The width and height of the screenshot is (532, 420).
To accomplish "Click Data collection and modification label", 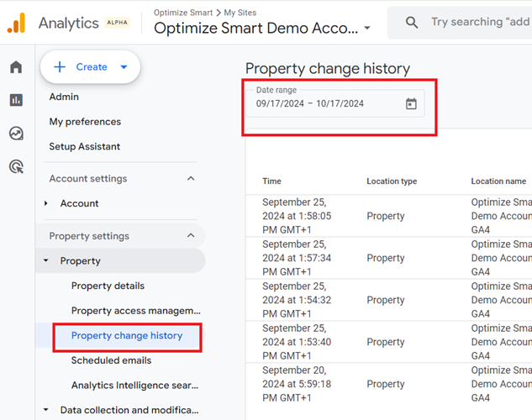I will click(x=129, y=410).
